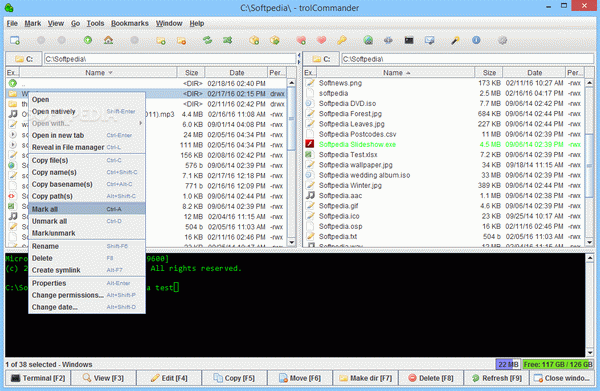600x391 pixels.
Task: Click the Make dir [F7] button
Action: pyautogui.click(x=365, y=378)
